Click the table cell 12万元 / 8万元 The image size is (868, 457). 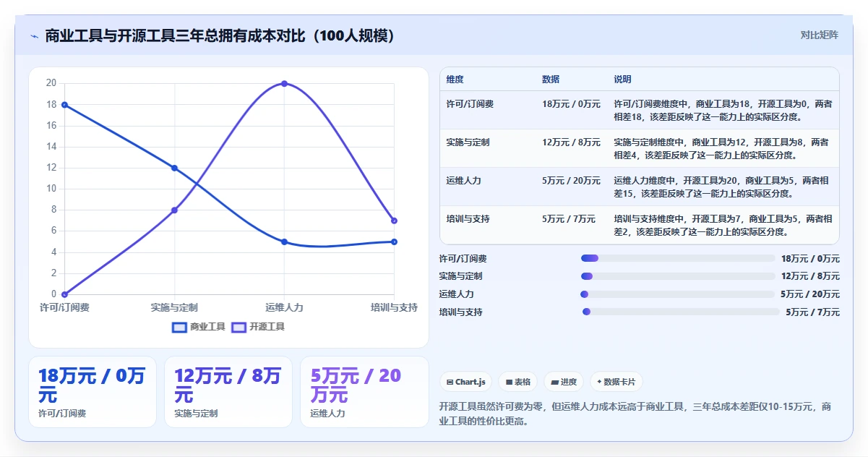pos(571,142)
